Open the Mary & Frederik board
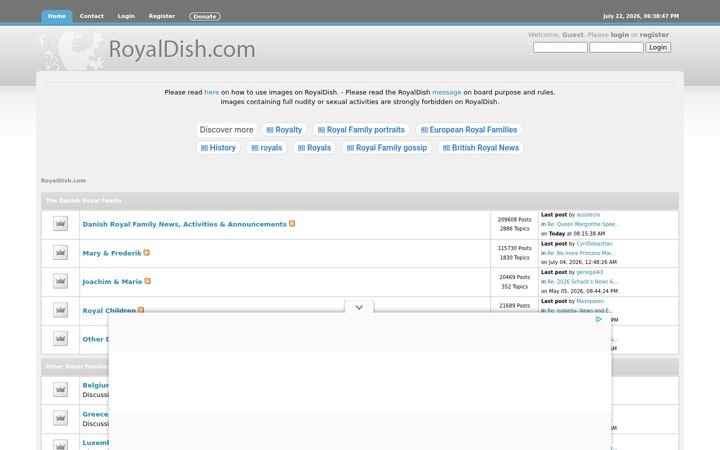This screenshot has width=720, height=450. (x=112, y=253)
